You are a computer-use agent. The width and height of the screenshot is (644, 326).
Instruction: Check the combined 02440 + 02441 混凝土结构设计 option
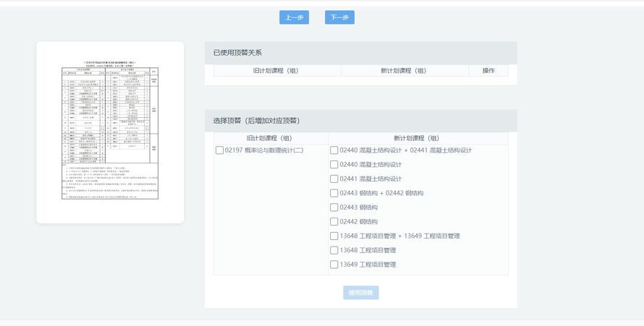click(x=334, y=150)
